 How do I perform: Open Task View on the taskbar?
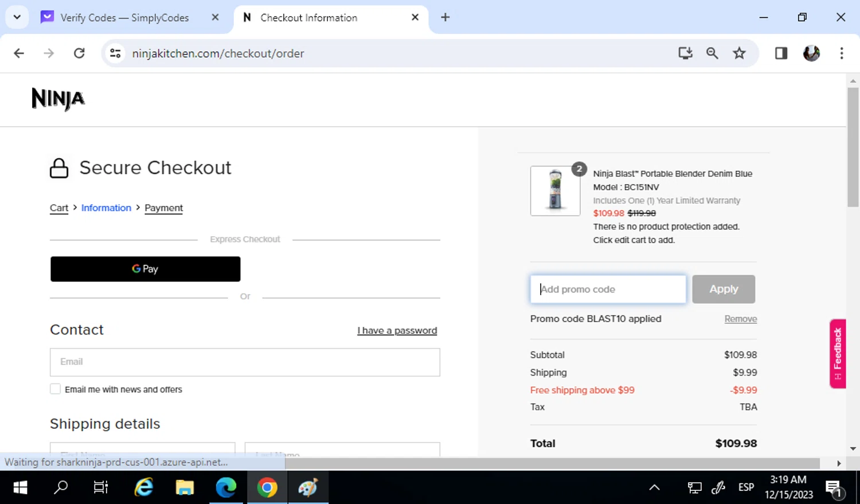click(101, 487)
